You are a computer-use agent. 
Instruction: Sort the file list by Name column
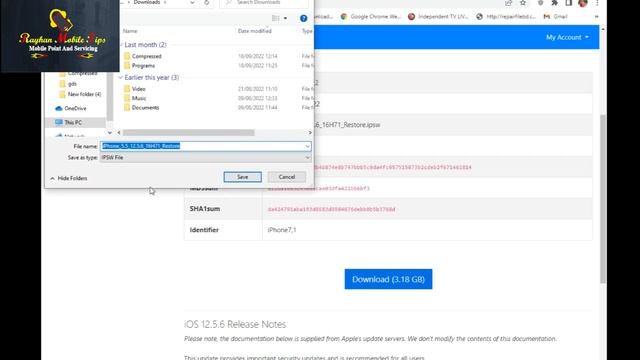coord(130,31)
